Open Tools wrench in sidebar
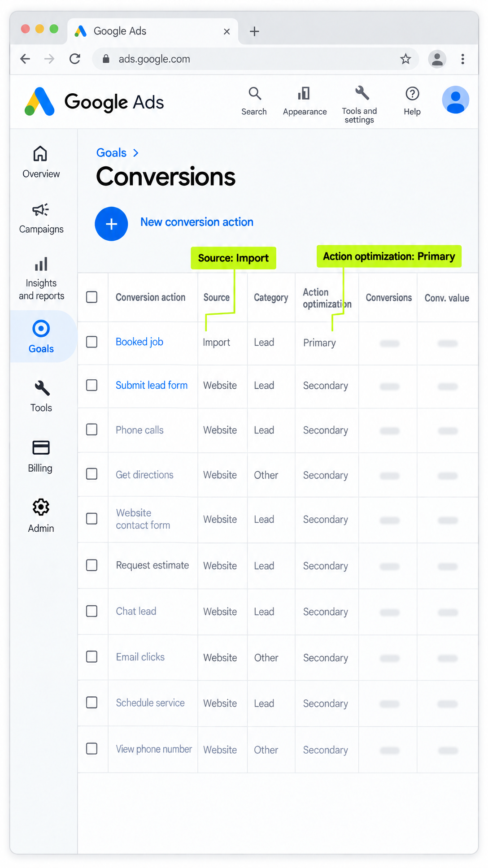The image size is (488, 868). 41,396
